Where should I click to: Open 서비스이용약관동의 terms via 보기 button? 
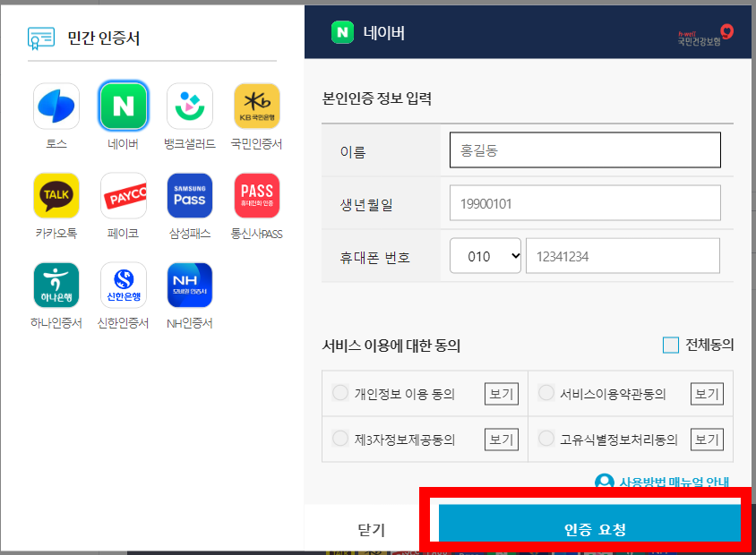(x=706, y=392)
